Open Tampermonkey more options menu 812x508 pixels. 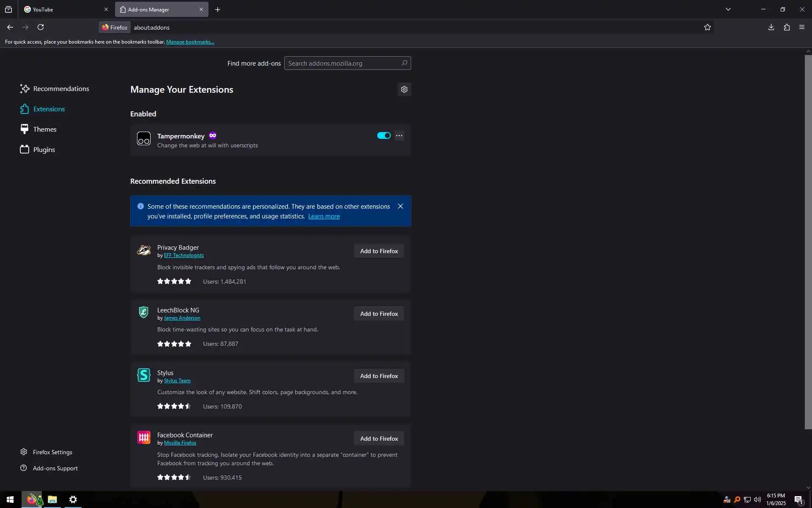[x=399, y=135]
